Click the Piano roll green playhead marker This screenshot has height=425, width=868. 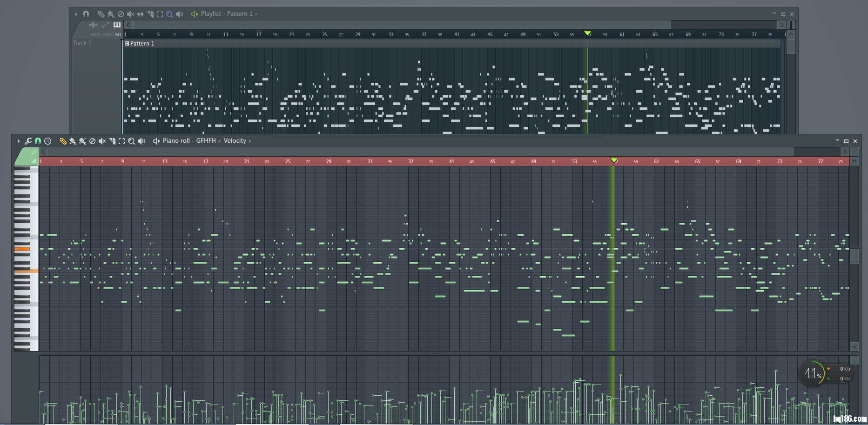(x=614, y=160)
